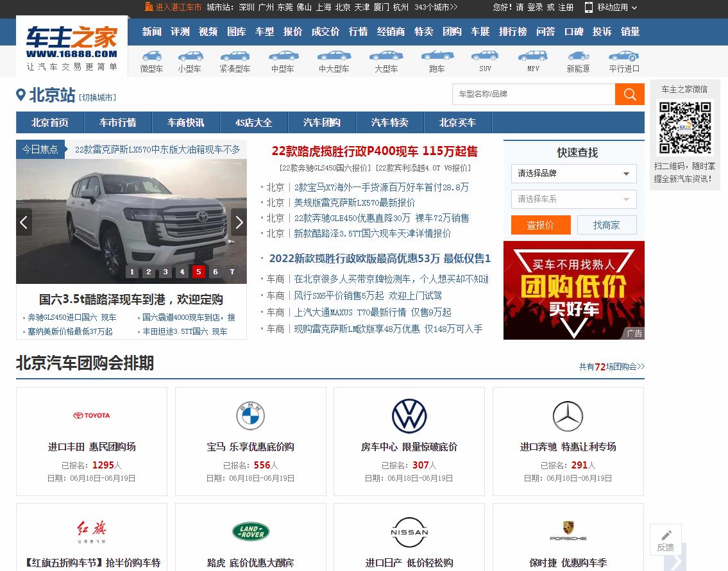This screenshot has width=728, height=571.
Task: Click the 登录 link
Action: [x=535, y=8]
